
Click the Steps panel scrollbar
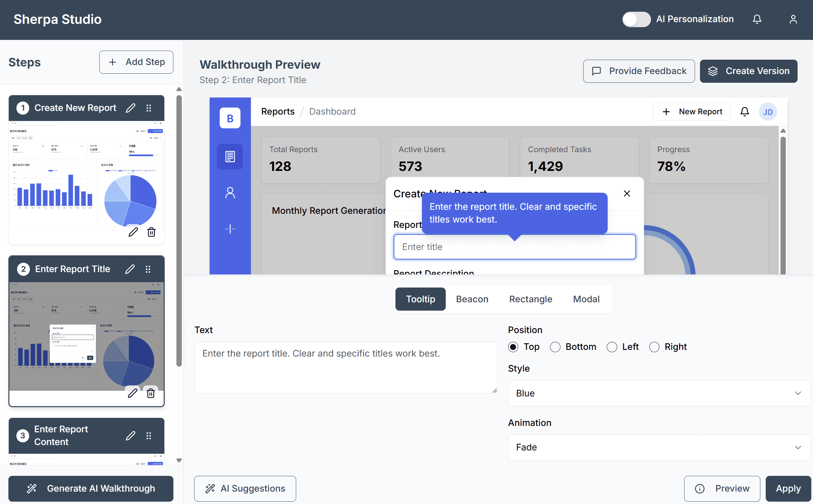(179, 231)
